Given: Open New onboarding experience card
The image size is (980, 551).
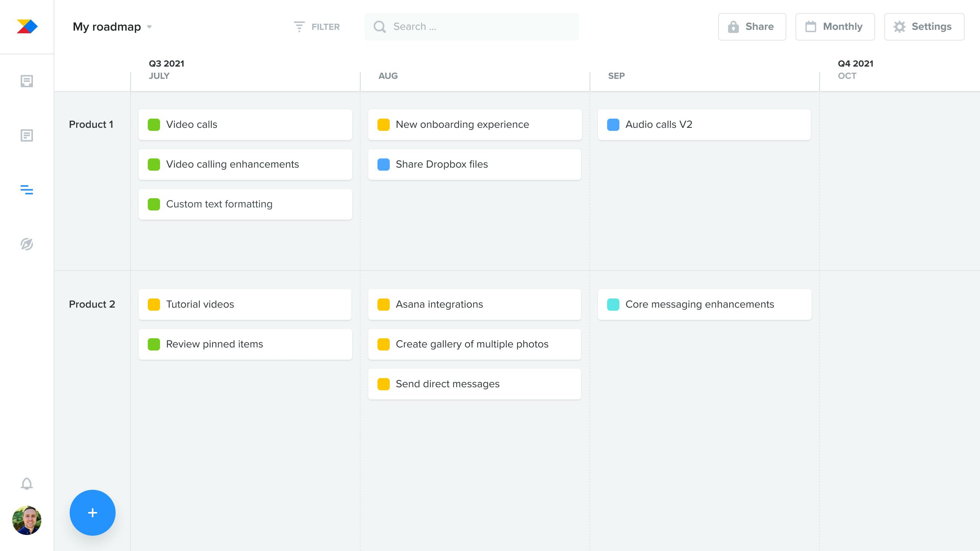Looking at the screenshot, I should 475,125.
